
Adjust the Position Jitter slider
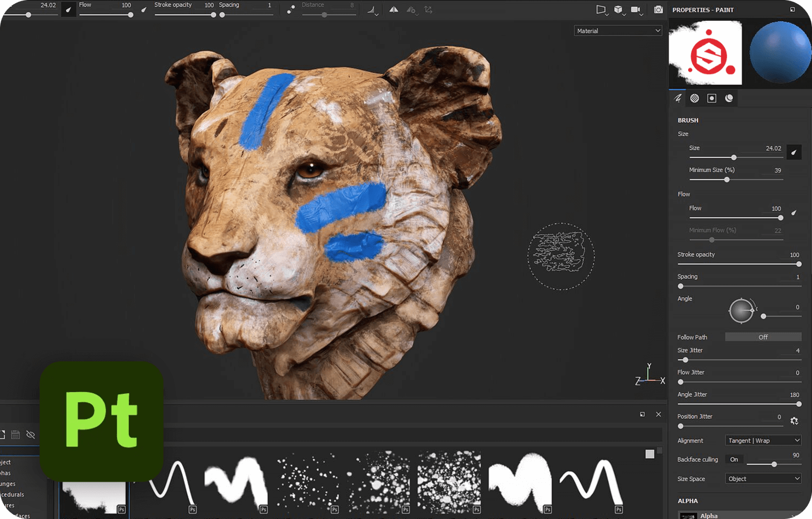pos(730,426)
